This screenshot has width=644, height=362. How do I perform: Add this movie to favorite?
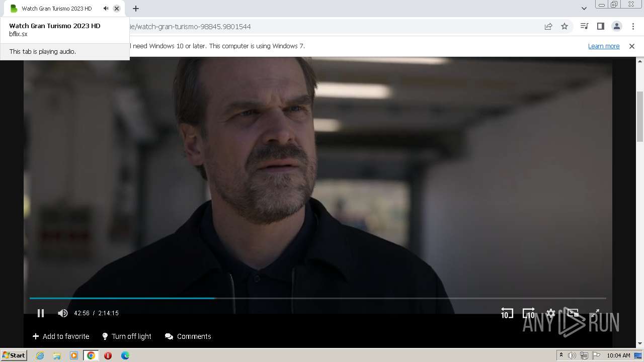point(61,336)
